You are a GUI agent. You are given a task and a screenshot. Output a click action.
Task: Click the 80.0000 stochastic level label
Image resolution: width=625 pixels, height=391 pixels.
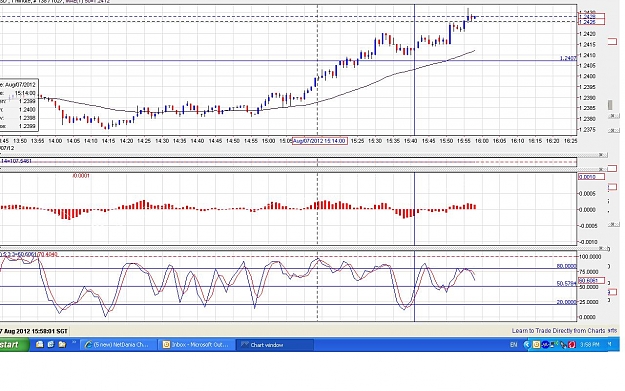click(566, 266)
